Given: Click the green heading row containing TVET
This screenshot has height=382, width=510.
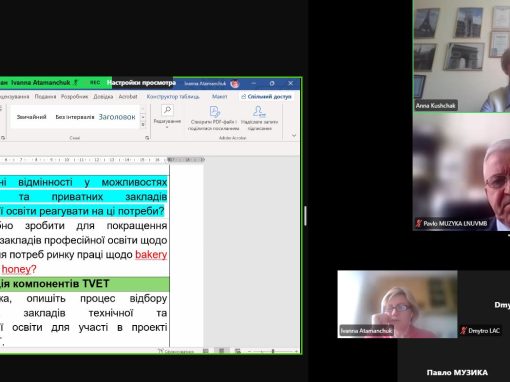Looking at the screenshot, I should tap(85, 284).
